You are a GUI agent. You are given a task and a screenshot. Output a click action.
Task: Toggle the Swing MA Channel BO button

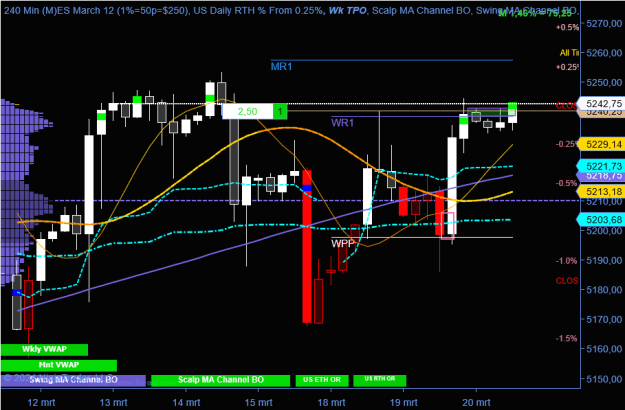coord(73,380)
